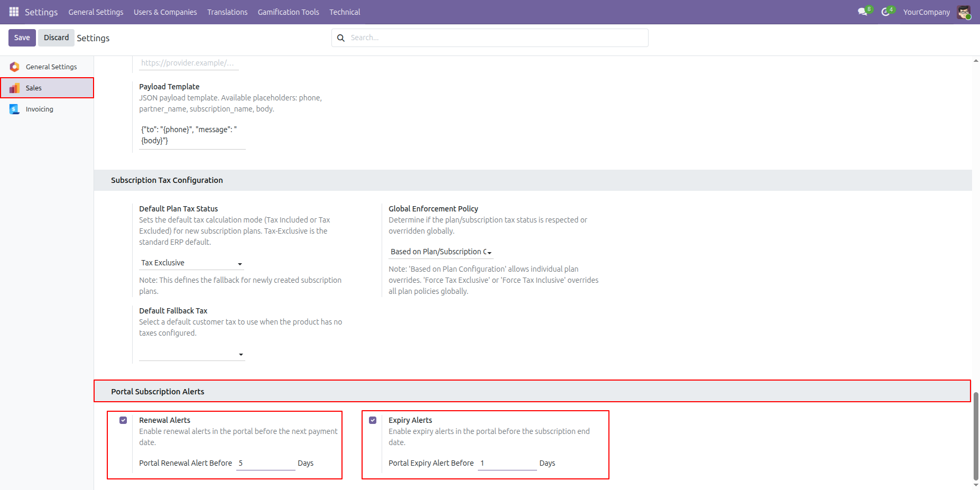This screenshot has width=980, height=490.
Task: Click the Discard button
Action: point(56,38)
